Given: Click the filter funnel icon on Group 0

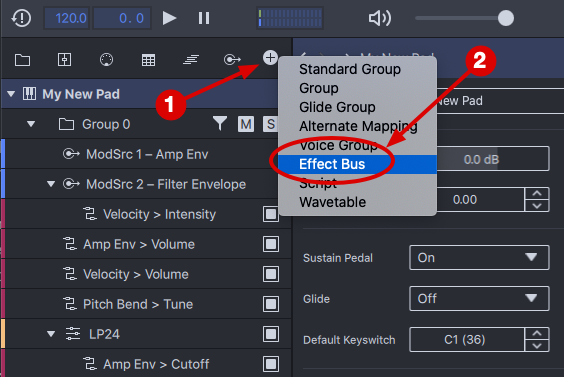Looking at the screenshot, I should (219, 123).
